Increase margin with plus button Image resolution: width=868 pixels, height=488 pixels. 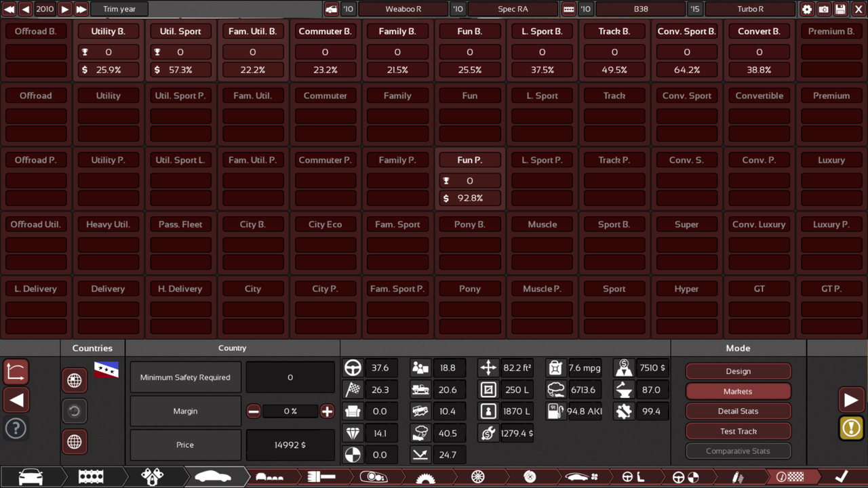[327, 411]
